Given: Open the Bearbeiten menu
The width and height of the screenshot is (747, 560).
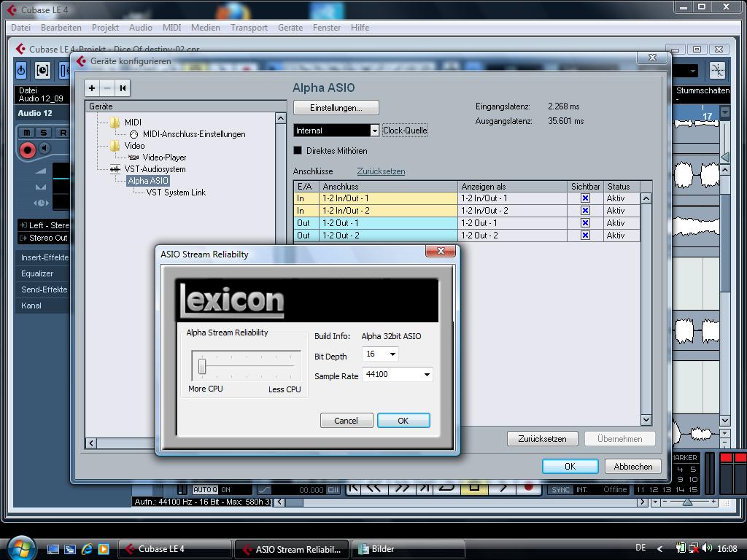Looking at the screenshot, I should 61,28.
